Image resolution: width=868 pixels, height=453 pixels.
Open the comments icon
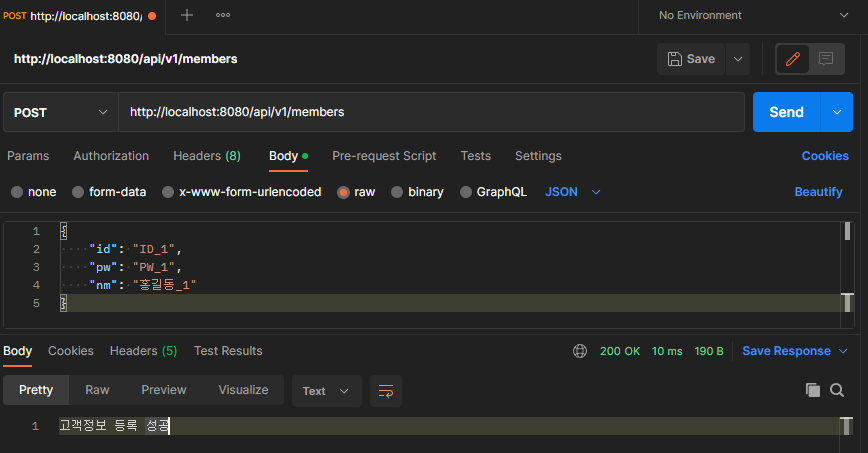(x=826, y=59)
